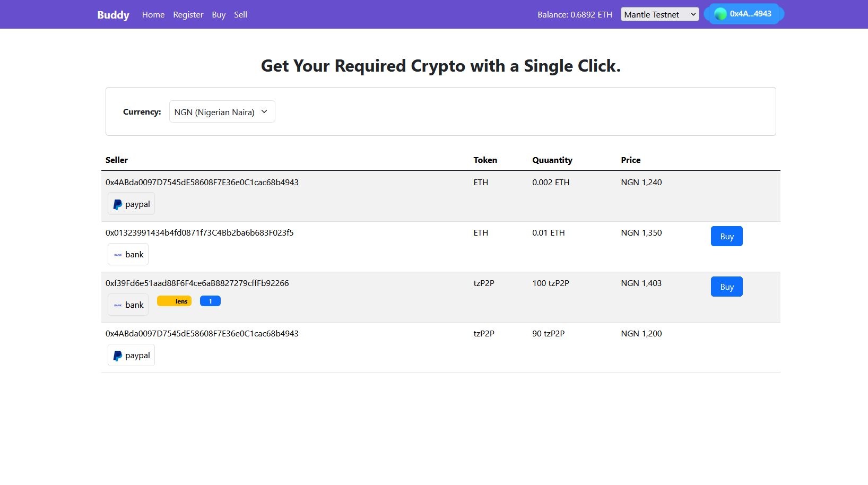Click the price NGN 1,200

(641, 334)
